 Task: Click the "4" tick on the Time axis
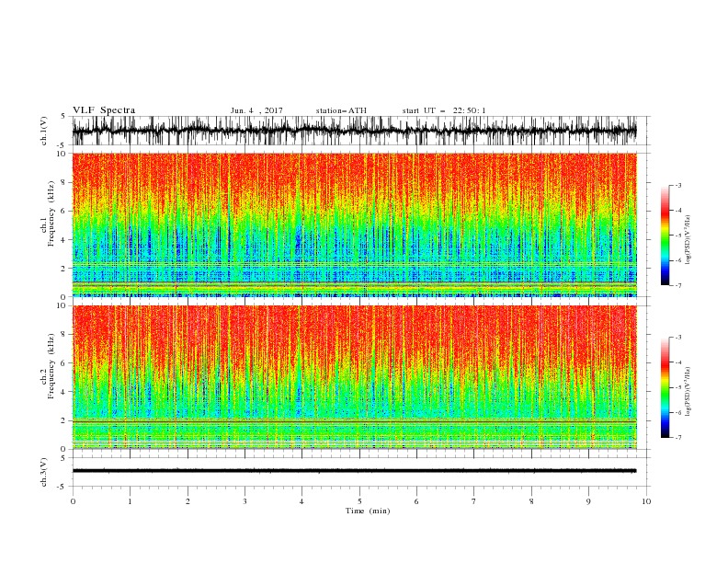click(302, 501)
